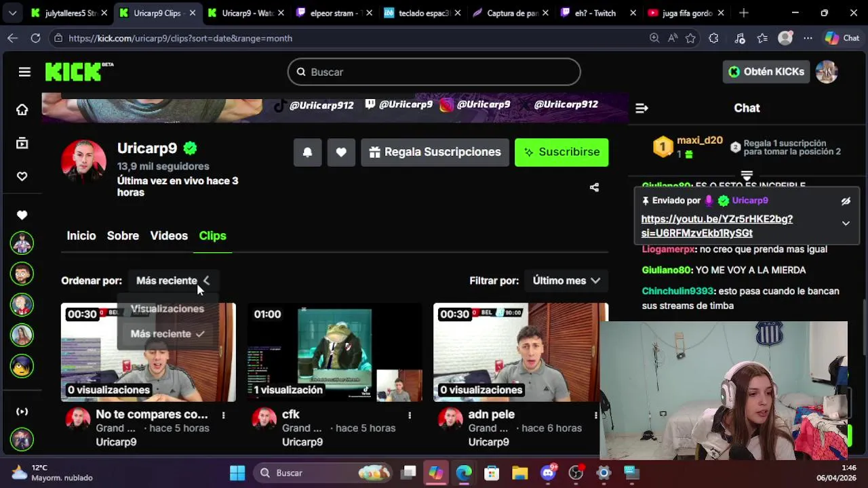Add this page to favorites star
This screenshot has width=868, height=488.
pos(690,39)
